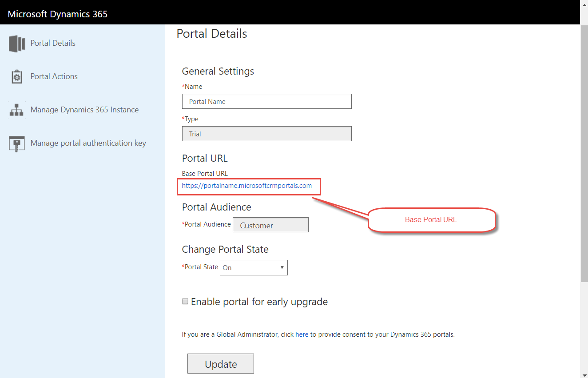Click the Update button

[x=220, y=363]
